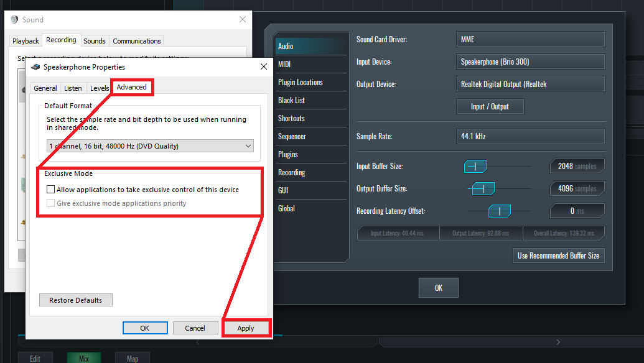Viewport: 644px width, 363px height.
Task: Open the 44.1 kHz Sample Rate selector
Action: (x=530, y=136)
